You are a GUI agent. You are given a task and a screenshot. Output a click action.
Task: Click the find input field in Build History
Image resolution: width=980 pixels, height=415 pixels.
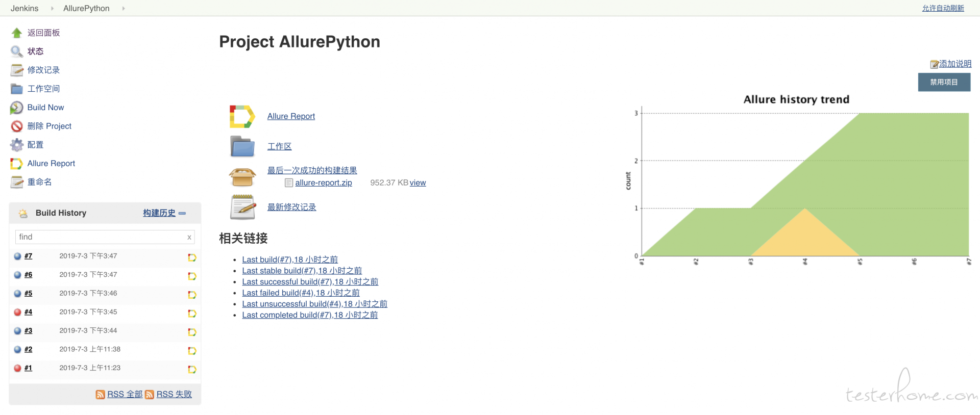tap(105, 237)
